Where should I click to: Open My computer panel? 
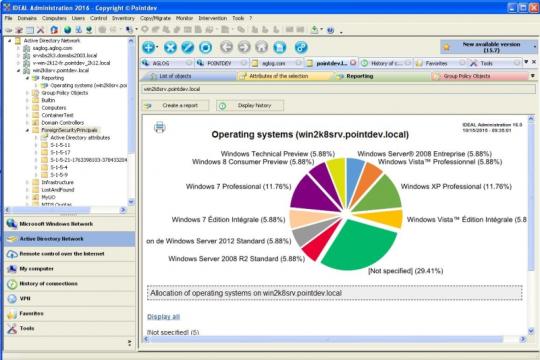70,269
